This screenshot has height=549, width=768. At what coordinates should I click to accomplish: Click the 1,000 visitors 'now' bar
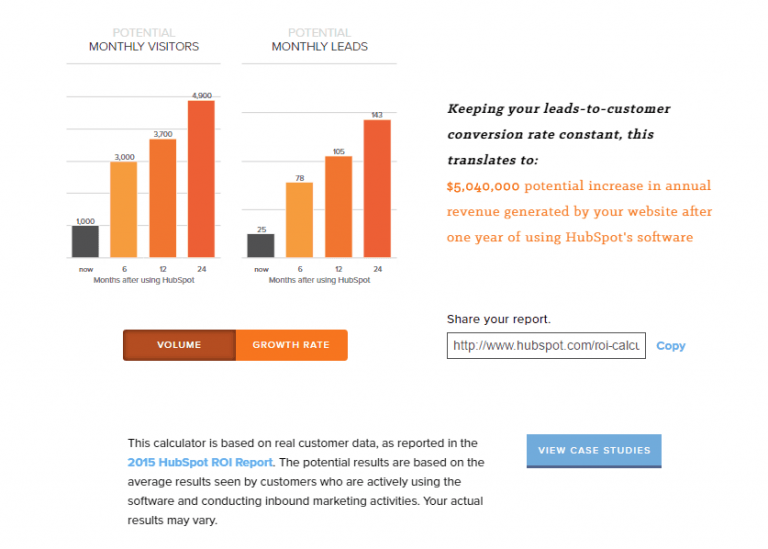click(x=85, y=241)
